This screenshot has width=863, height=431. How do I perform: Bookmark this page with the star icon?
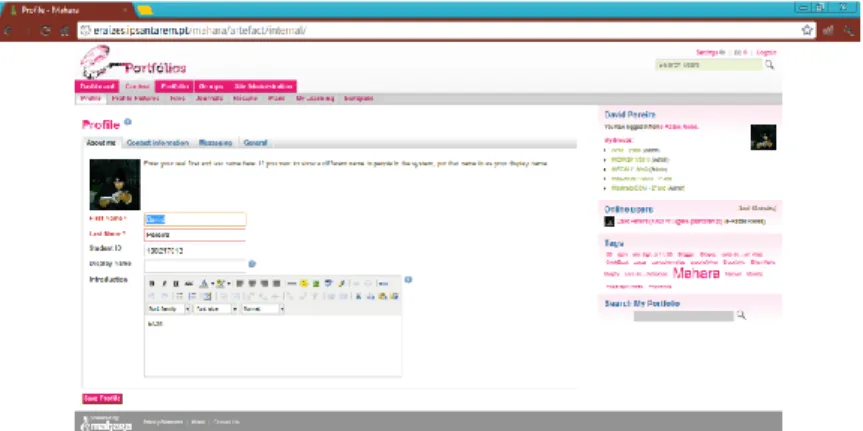[x=807, y=30]
